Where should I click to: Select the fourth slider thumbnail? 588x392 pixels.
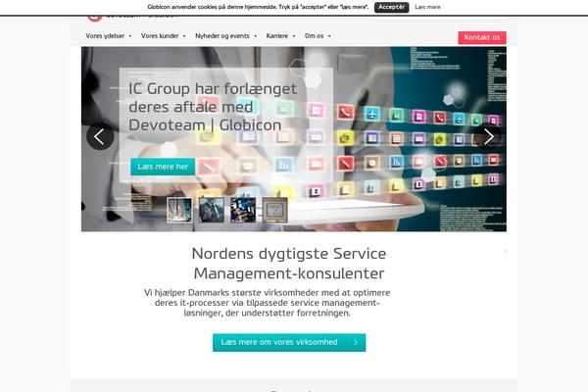[275, 210]
